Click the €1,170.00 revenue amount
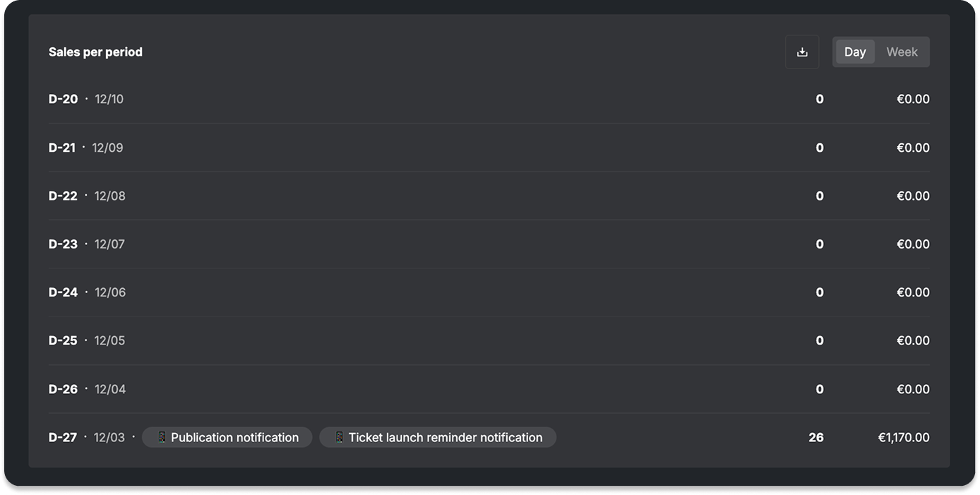 pyautogui.click(x=904, y=437)
